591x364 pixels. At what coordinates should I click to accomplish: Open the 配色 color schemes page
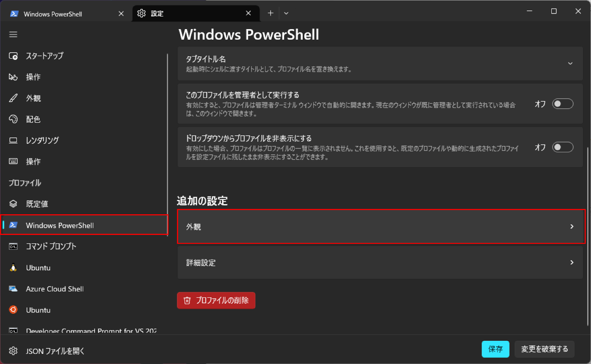pyautogui.click(x=84, y=119)
